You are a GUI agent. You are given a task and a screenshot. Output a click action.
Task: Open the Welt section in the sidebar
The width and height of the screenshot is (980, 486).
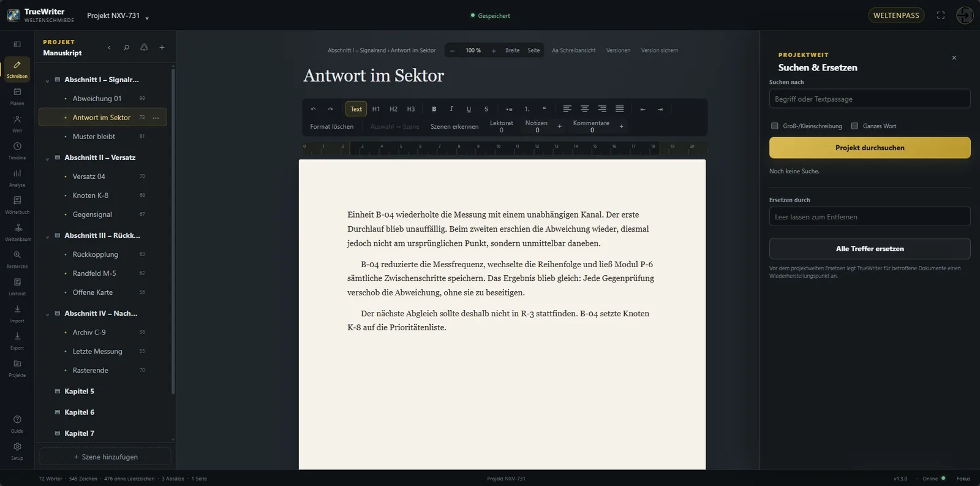tap(17, 123)
